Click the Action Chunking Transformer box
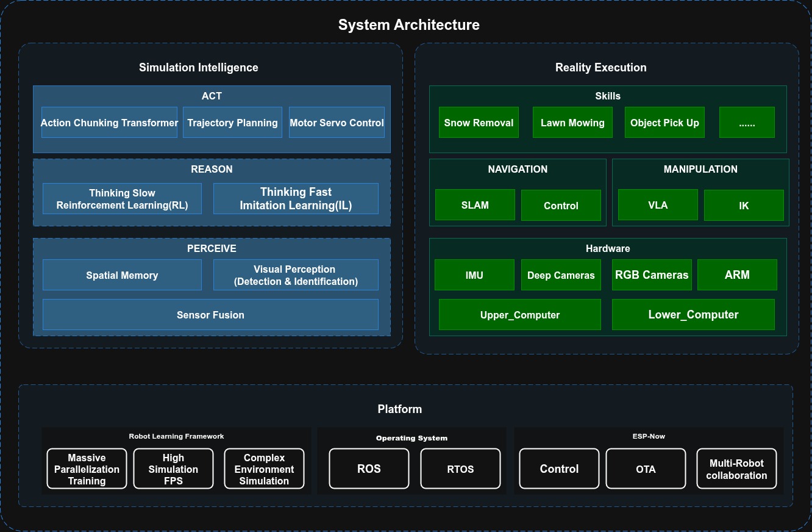Image resolution: width=812 pixels, height=532 pixels. 109,123
